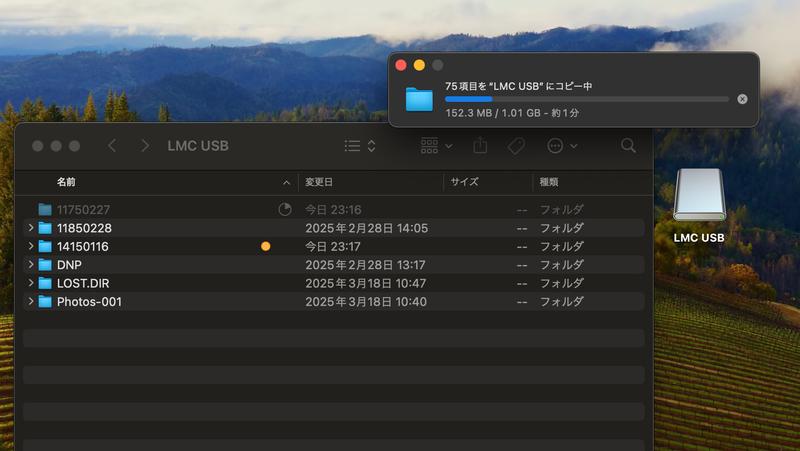Click the folder icon in copy dialog
800x451 pixels.
(x=419, y=99)
